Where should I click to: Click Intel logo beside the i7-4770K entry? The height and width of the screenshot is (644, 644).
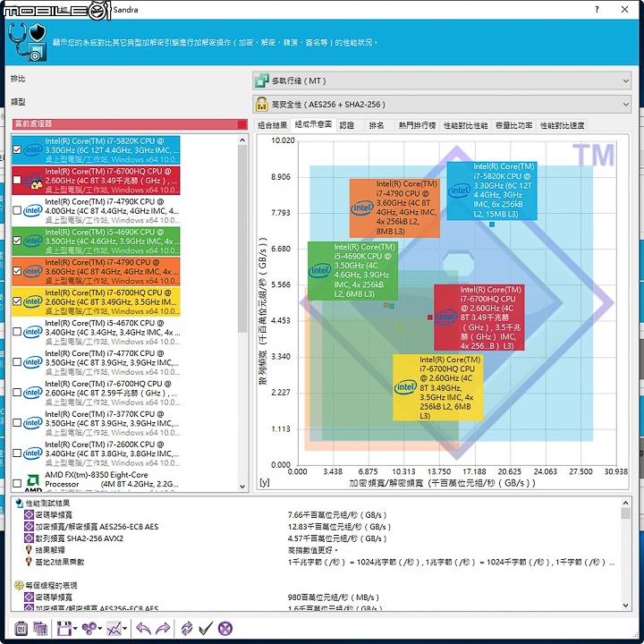tap(33, 362)
